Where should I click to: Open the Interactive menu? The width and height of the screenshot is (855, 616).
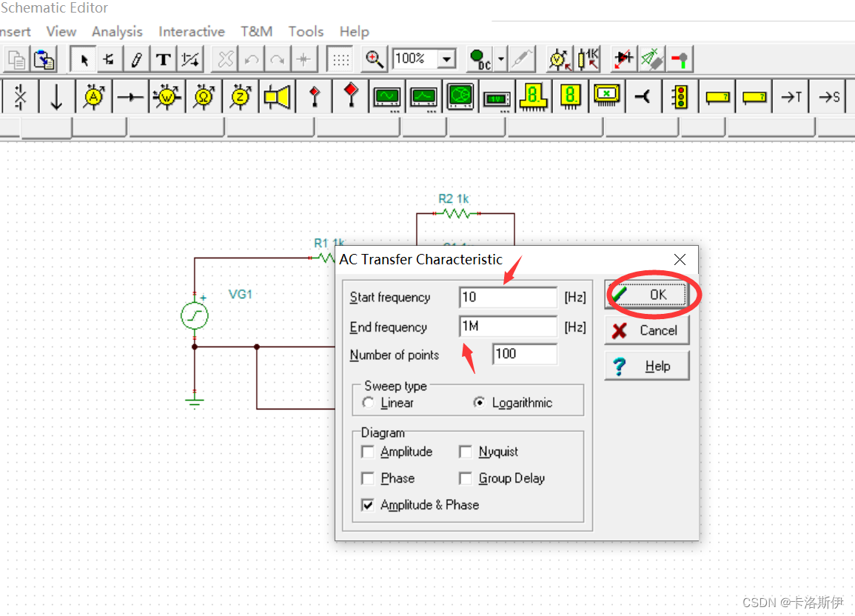(192, 32)
